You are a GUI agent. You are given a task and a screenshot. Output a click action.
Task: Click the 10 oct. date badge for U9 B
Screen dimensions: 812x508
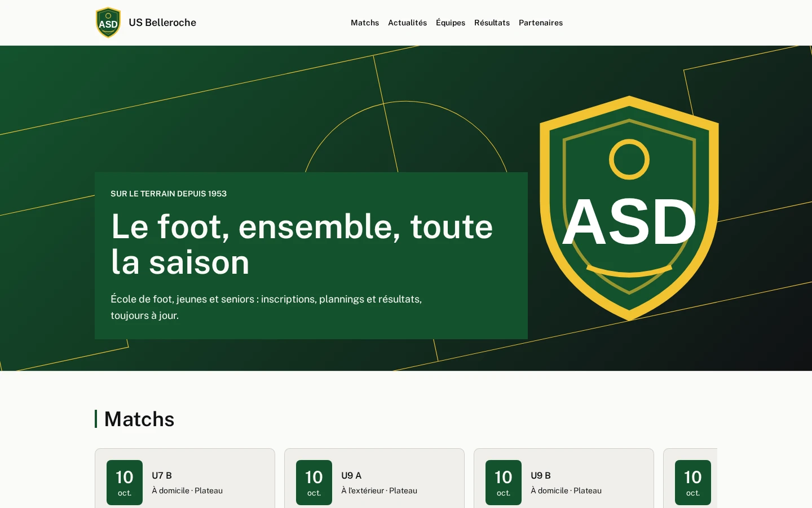(x=504, y=483)
